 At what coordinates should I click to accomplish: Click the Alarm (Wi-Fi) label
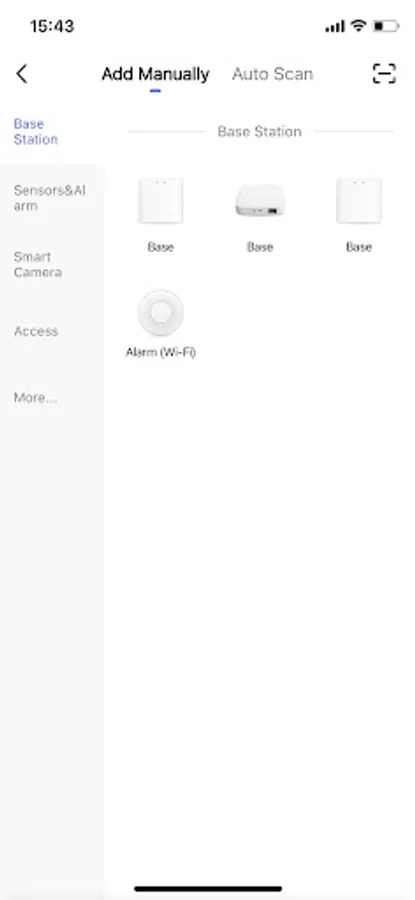tap(161, 352)
